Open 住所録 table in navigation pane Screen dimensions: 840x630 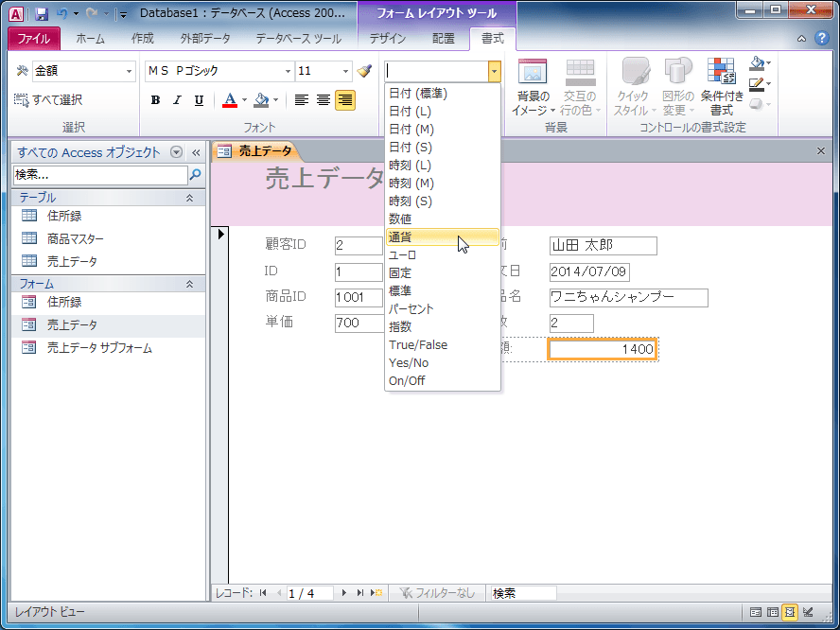(108, 216)
